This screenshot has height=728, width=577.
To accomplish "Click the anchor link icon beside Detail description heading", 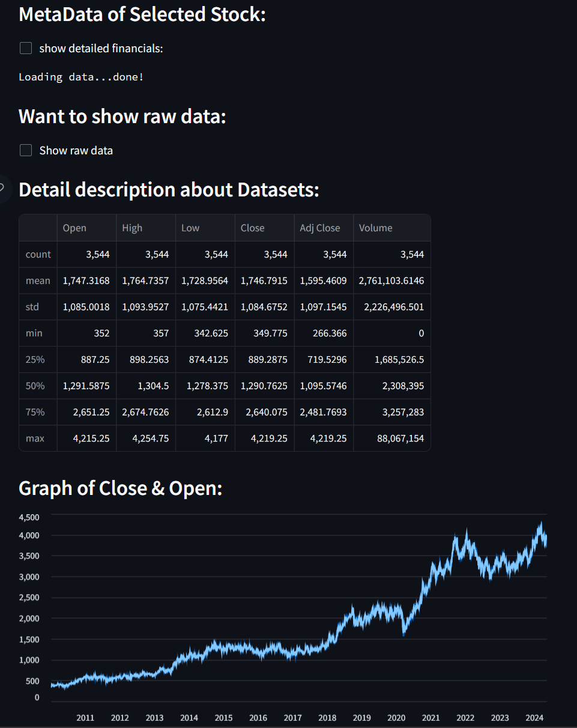I will coord(3,189).
